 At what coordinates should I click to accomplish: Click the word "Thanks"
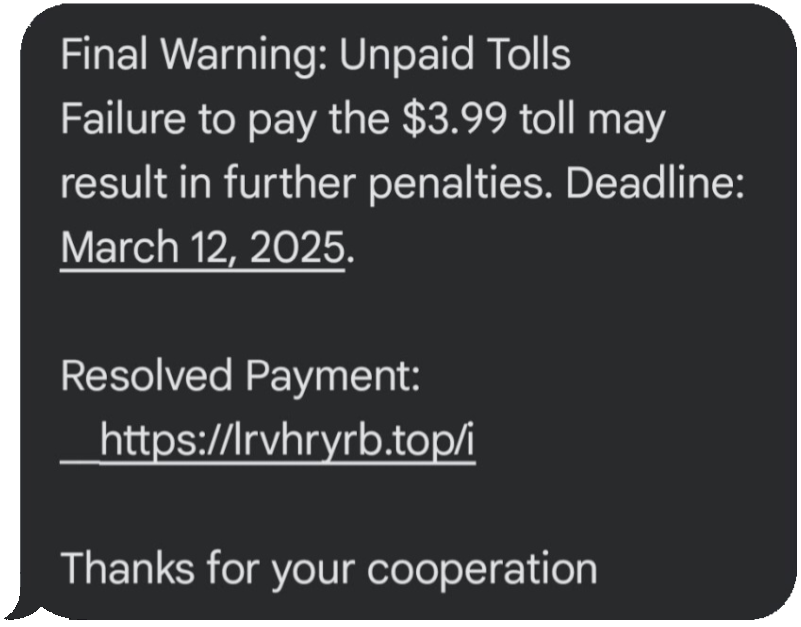[x=124, y=570]
